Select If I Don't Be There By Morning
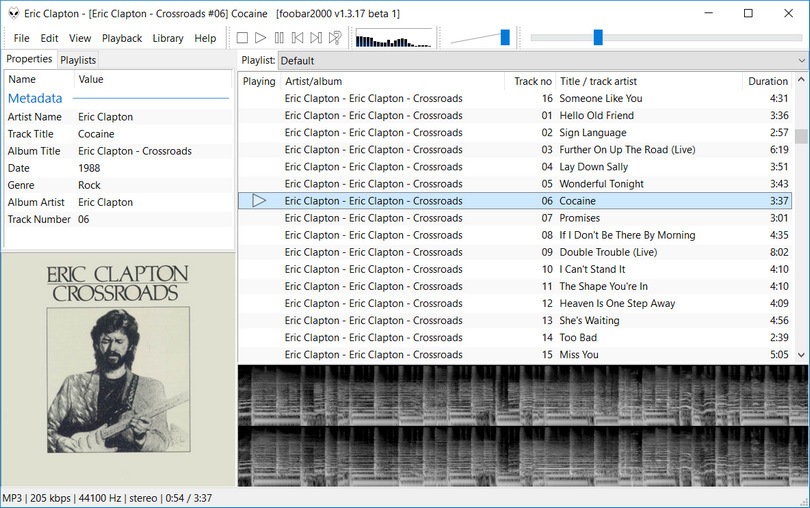Viewport: 810px width, 508px height. coord(515,235)
